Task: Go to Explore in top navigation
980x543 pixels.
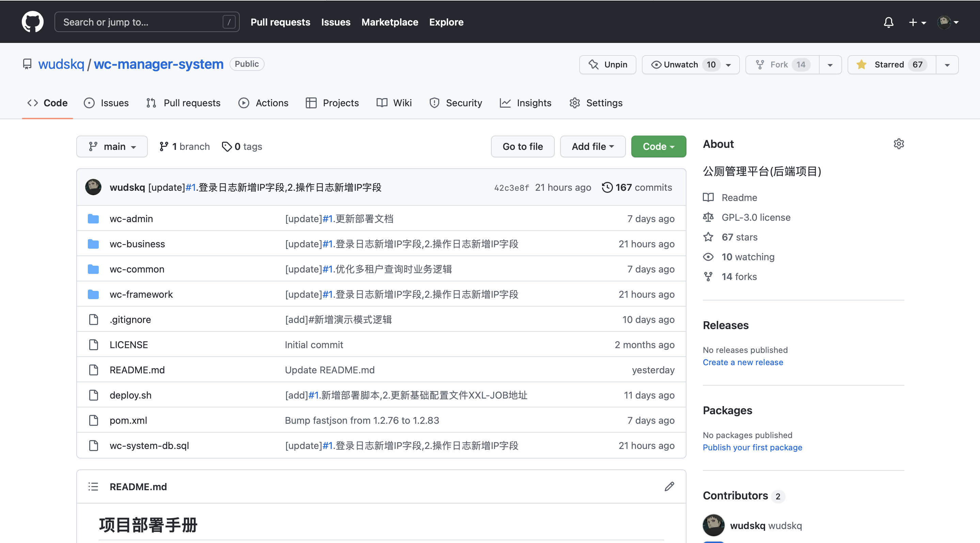Action: click(x=446, y=22)
